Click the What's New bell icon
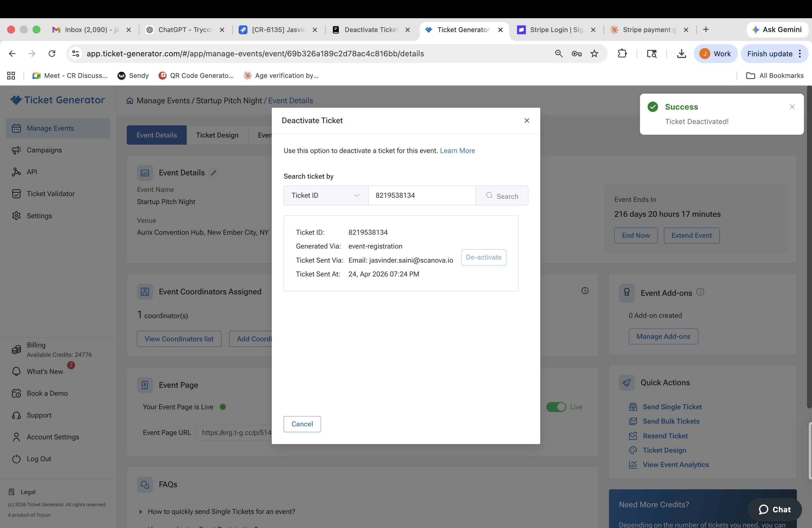The height and width of the screenshot is (528, 812). (x=16, y=371)
